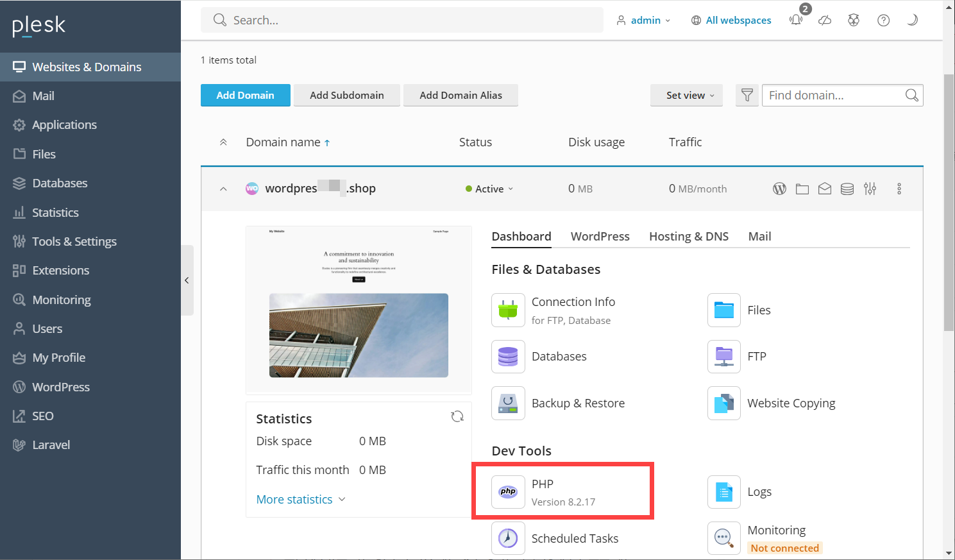The image size is (955, 560).
Task: Open the admin user dropdown
Action: (644, 20)
